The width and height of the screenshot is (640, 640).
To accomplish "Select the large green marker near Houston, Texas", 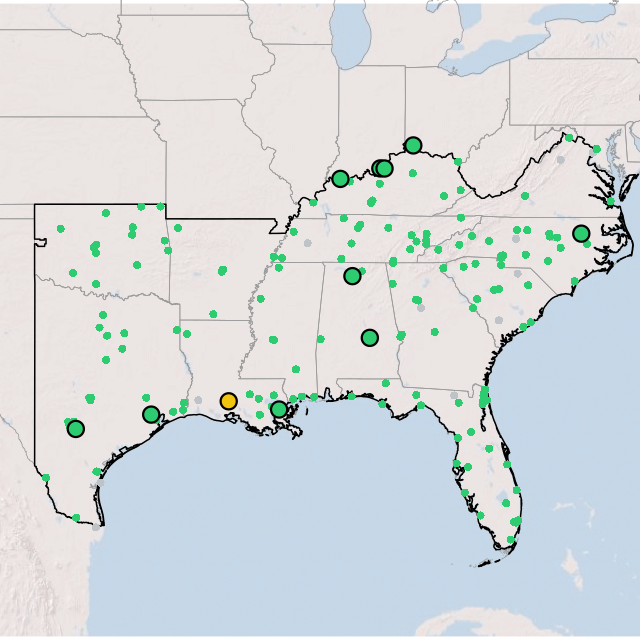I will [151, 415].
